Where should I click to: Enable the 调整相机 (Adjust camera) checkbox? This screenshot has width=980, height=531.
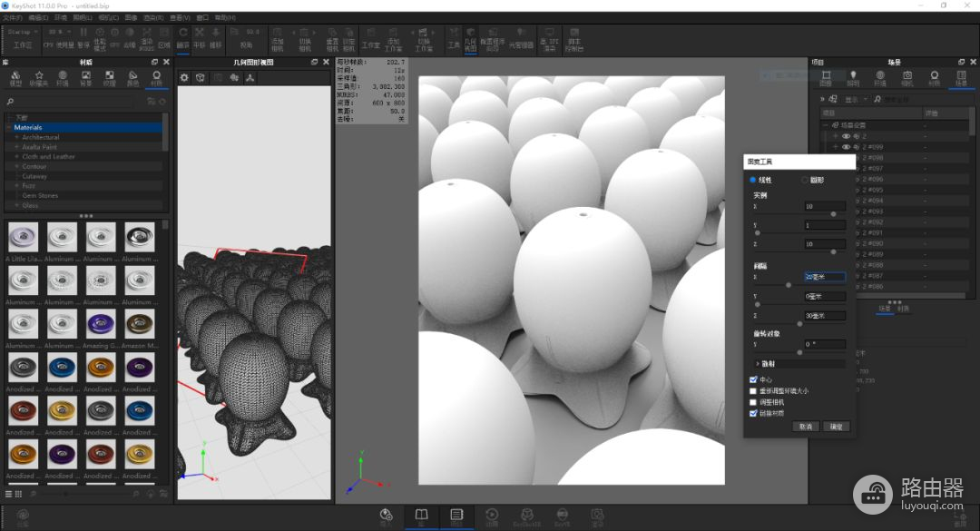click(753, 401)
